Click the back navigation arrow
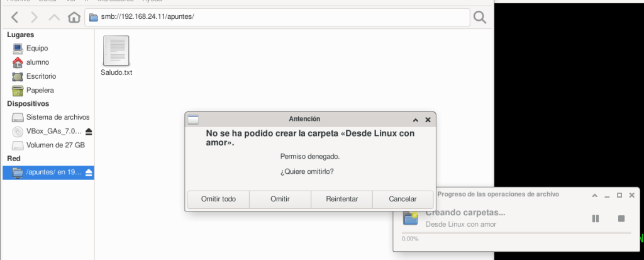This screenshot has height=260, width=644. [x=15, y=17]
